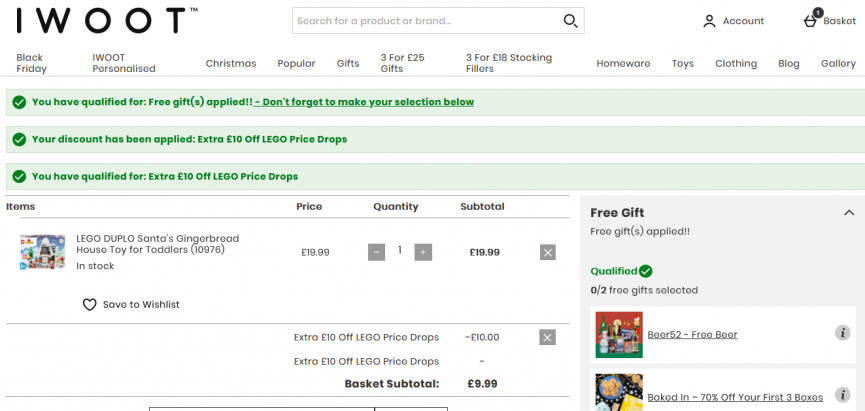This screenshot has height=411, width=865.
Task: Click the search magnifier icon
Action: (x=570, y=21)
